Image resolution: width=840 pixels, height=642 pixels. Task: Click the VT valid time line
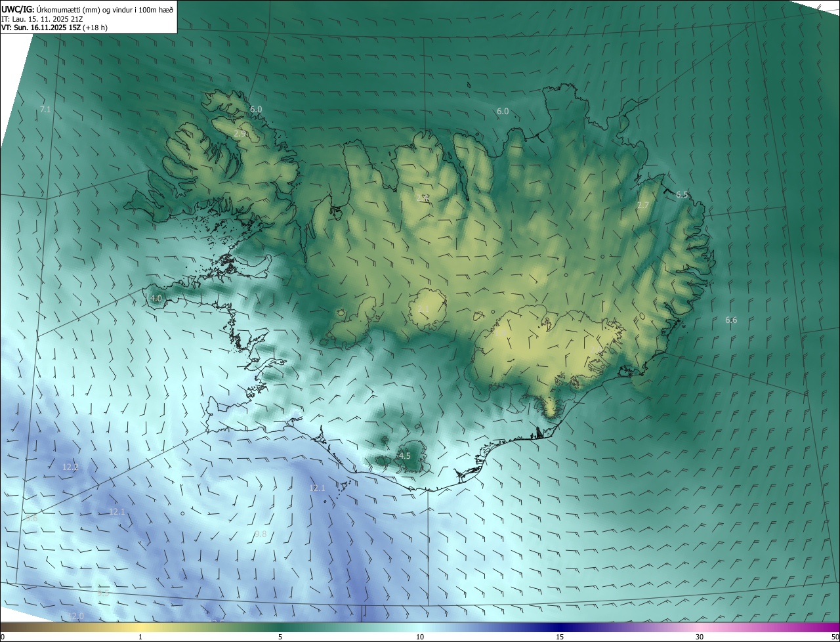coord(54,28)
